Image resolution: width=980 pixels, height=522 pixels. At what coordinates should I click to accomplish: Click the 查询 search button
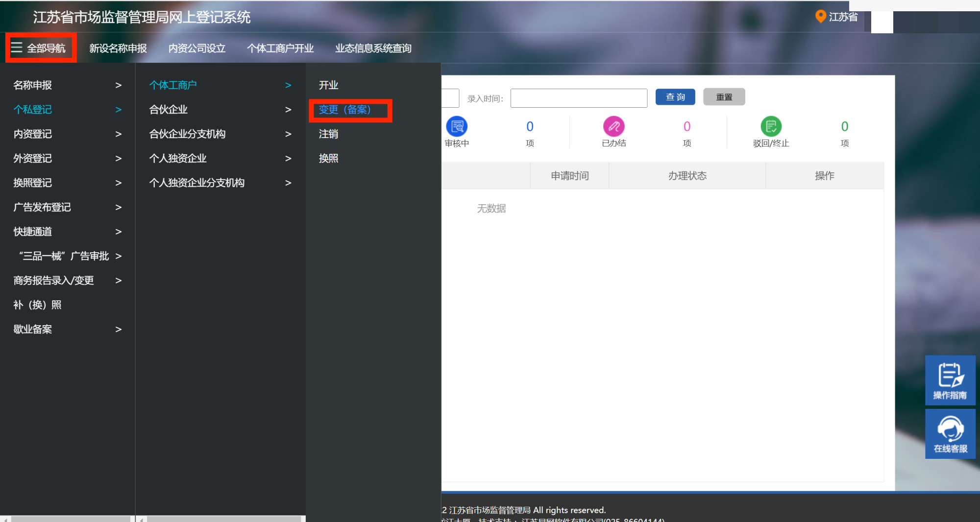675,97
